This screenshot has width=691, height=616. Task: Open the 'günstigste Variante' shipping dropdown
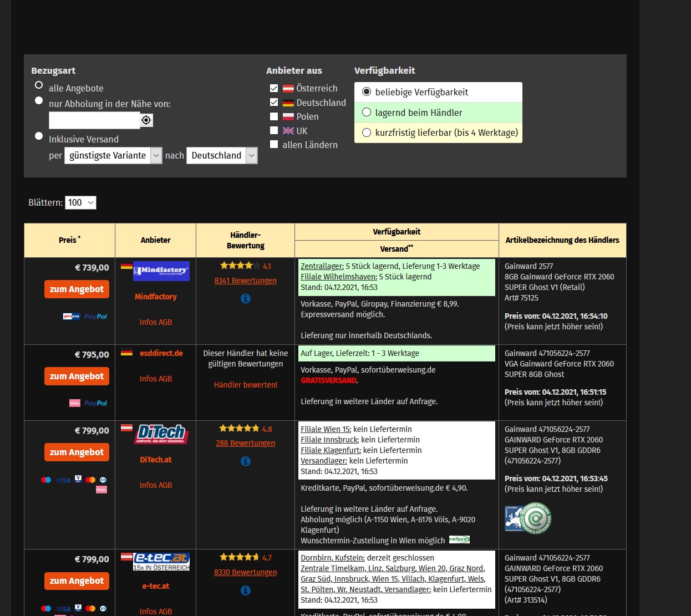[x=113, y=155]
